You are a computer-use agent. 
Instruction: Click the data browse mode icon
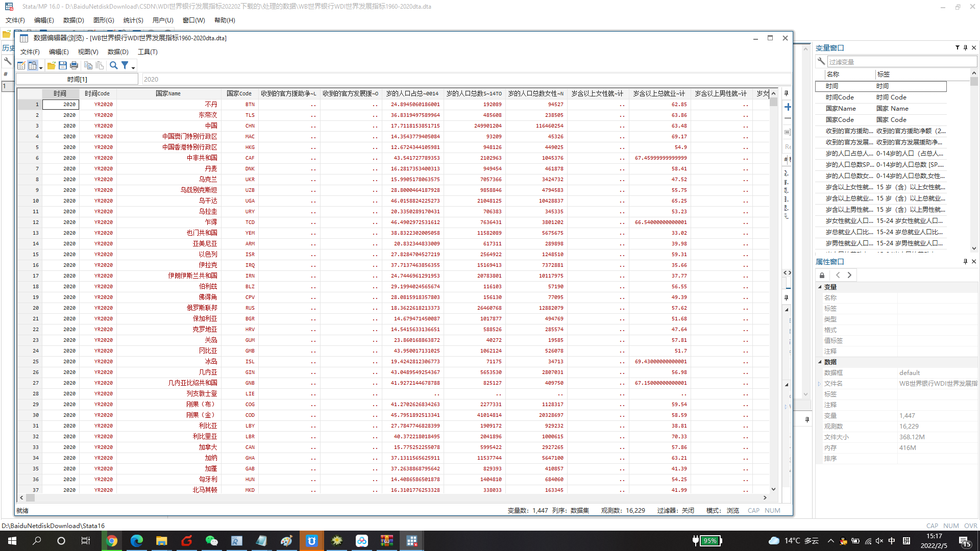33,65
